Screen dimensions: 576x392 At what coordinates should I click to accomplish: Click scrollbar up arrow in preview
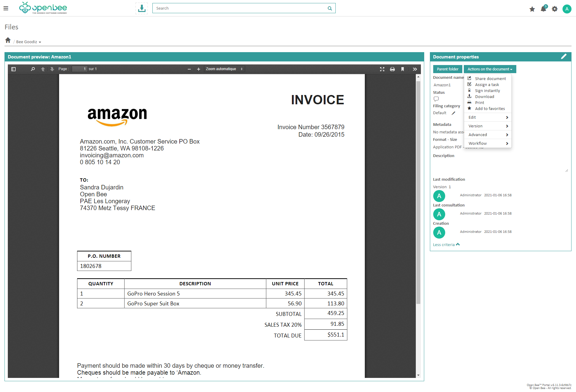(x=418, y=77)
